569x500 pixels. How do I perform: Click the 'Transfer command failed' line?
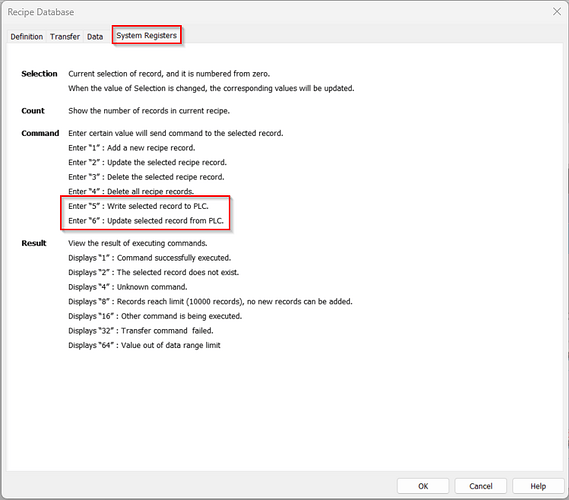tap(141, 331)
